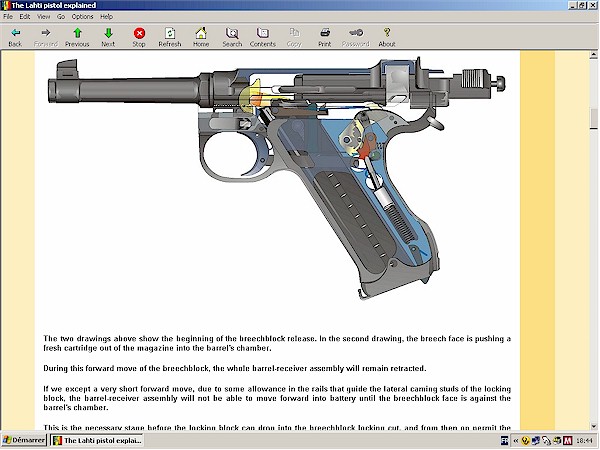This screenshot has width=600, height=450.
Task: Go to the Previous topic with the green up arrow
Action: pos(77,33)
